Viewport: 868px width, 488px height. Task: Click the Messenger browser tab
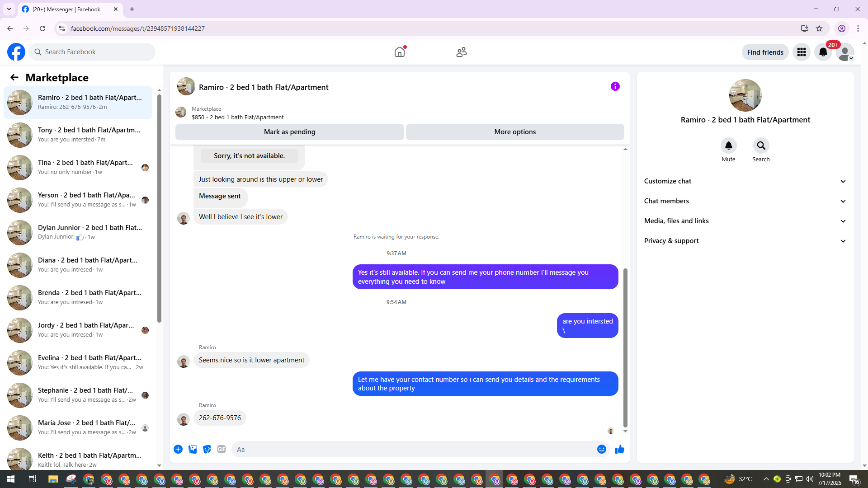(70, 9)
